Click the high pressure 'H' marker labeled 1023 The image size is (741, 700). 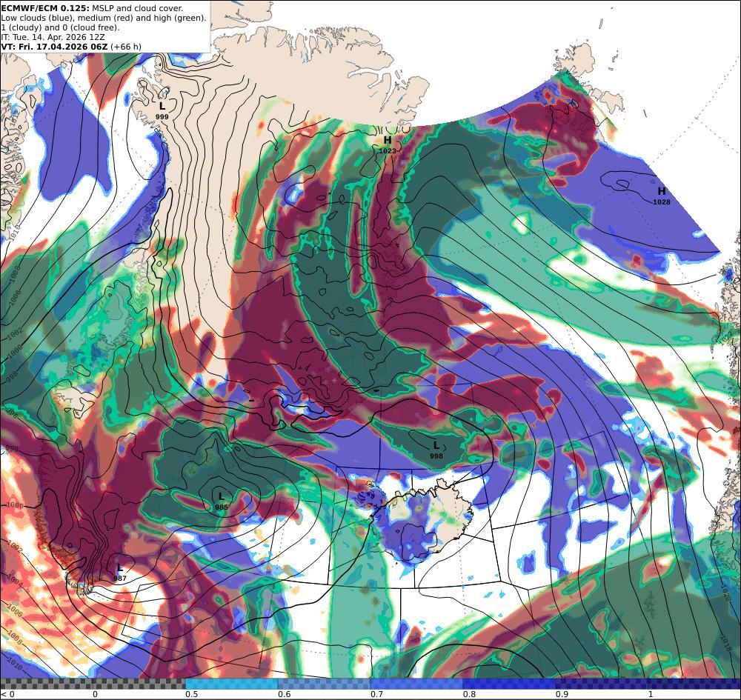[388, 140]
